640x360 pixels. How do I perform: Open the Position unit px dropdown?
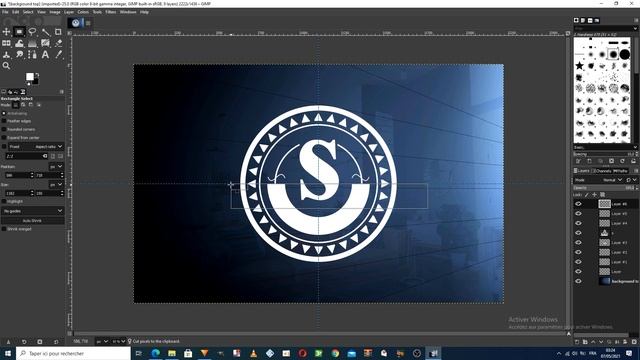tap(56, 167)
